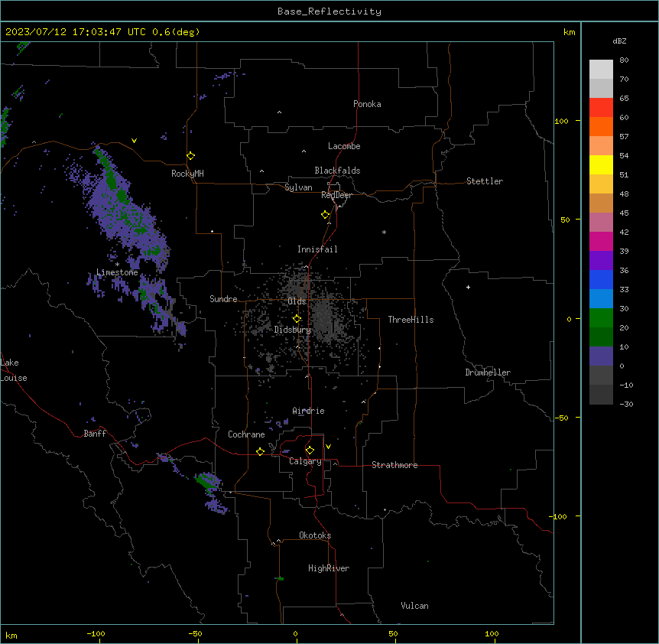This screenshot has width=659, height=644.
Task: Select the blue 36 dBZ legend swatch
Action: pos(601,279)
